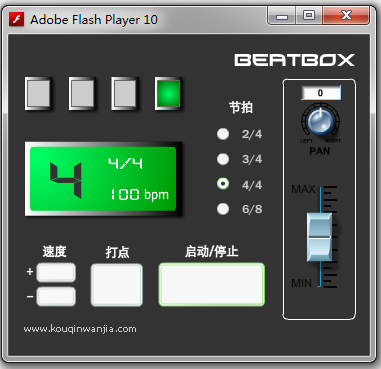
Task: Click the speed decrease (−) button
Action: [56, 296]
